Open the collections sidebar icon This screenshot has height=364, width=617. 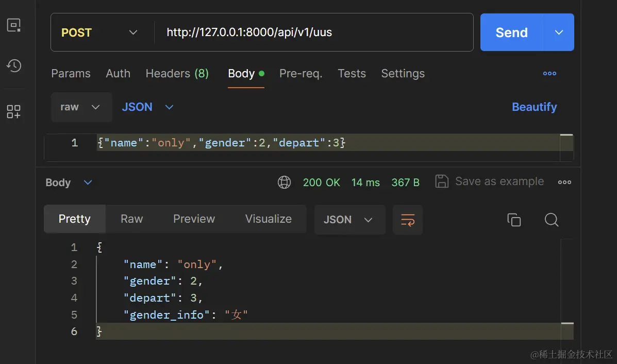coord(14,26)
